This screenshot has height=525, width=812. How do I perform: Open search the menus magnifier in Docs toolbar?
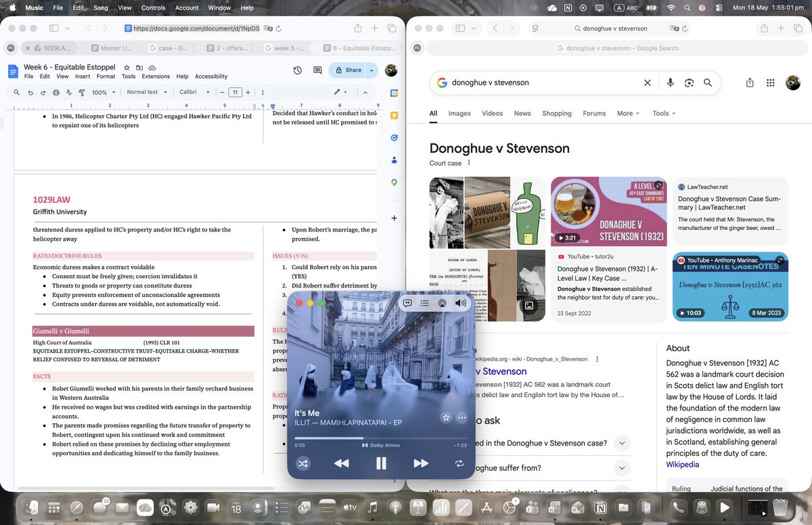point(18,92)
